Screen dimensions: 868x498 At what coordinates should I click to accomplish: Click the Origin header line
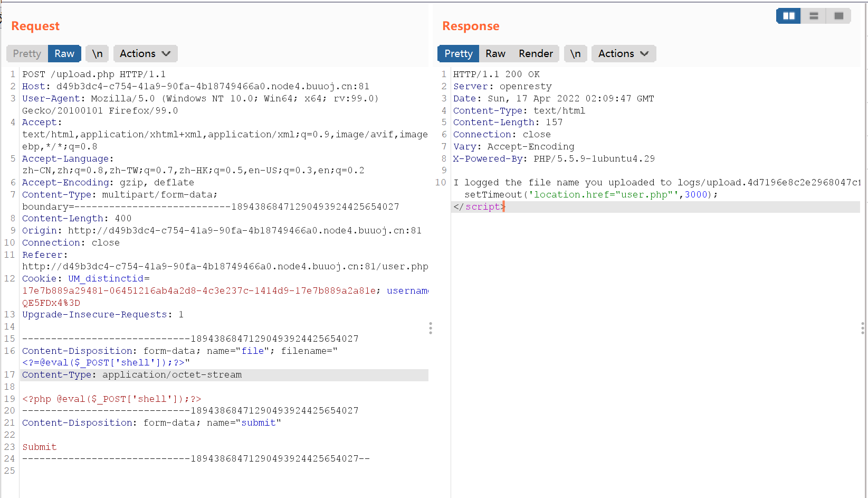pos(222,231)
